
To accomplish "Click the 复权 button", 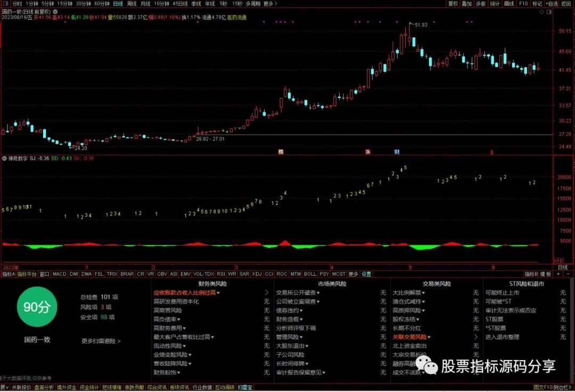I will pyautogui.click(x=453, y=4).
